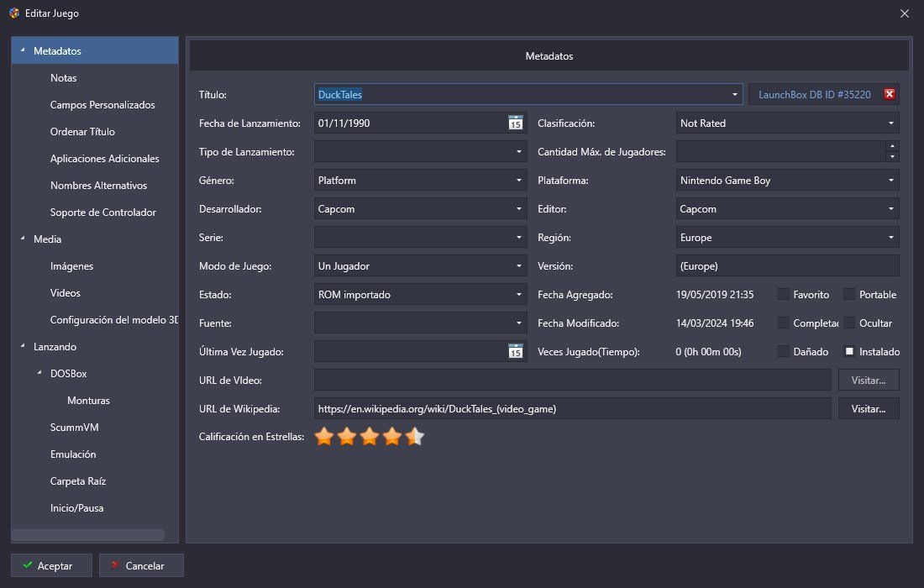Select DOSBox in the sidebar
Screen dimensions: 924x588
(68, 374)
